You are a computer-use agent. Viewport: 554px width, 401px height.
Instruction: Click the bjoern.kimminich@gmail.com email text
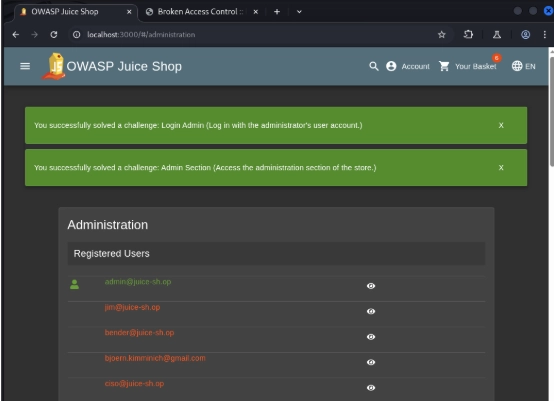pyautogui.click(x=155, y=358)
